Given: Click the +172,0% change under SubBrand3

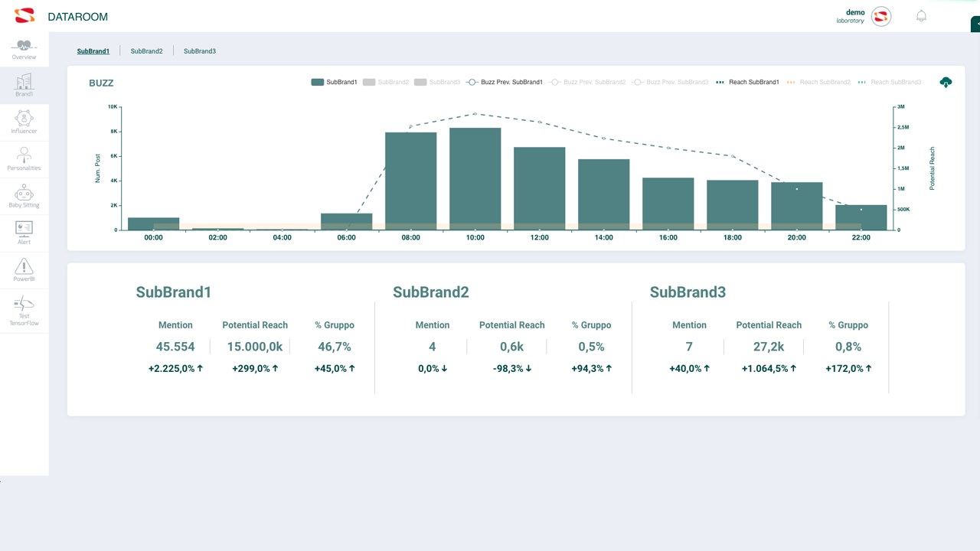Looking at the screenshot, I should click(848, 368).
